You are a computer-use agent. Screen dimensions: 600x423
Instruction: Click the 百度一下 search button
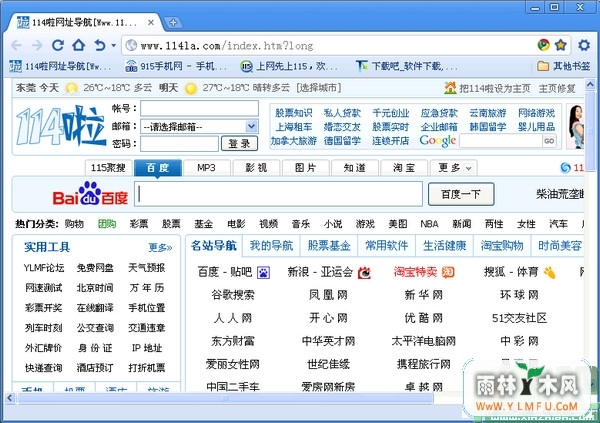click(461, 194)
